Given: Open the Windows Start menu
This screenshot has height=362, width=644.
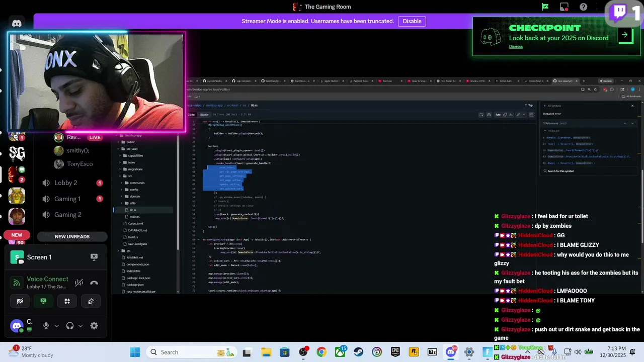Looking at the screenshot, I should (x=135, y=352).
